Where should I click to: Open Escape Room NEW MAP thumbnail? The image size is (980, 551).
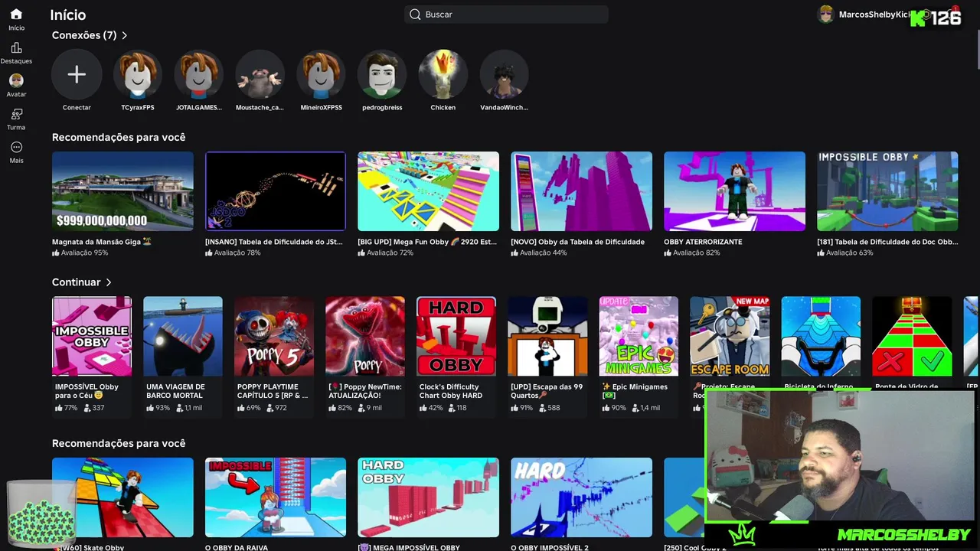point(730,337)
